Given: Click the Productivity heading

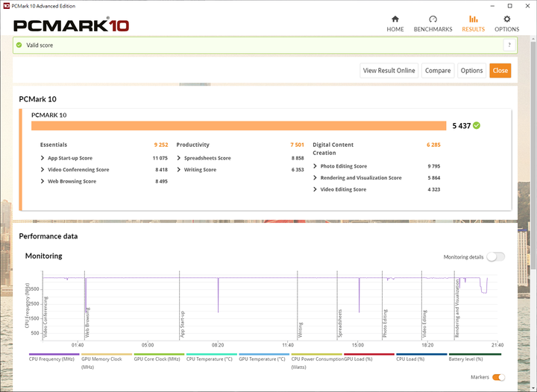Looking at the screenshot, I should (x=193, y=145).
